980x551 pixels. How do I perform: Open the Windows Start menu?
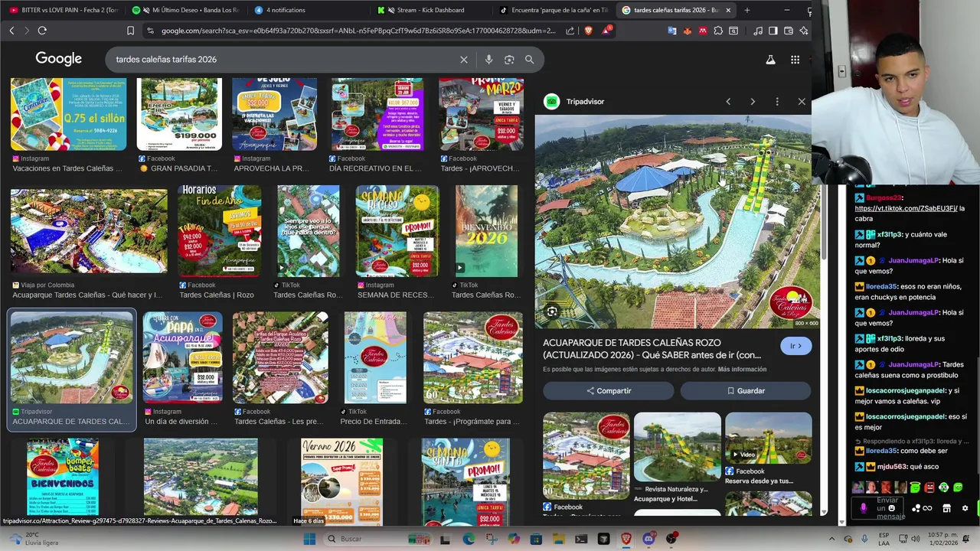pos(309,539)
